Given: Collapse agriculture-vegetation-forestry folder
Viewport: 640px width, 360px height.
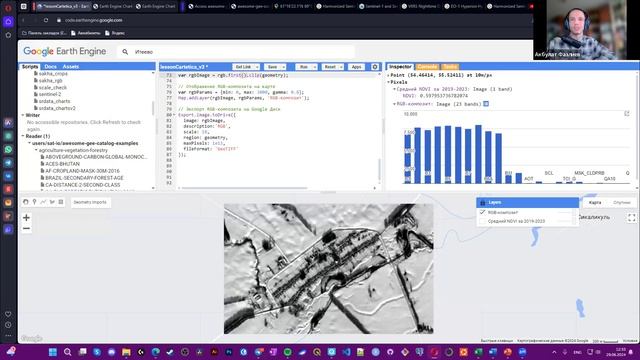Looking at the screenshot, I should pyautogui.click(x=36, y=150).
